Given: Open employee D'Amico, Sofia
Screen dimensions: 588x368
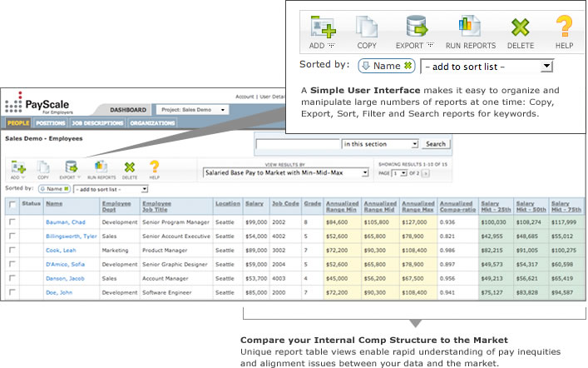Looking at the screenshot, I should coord(65,265).
